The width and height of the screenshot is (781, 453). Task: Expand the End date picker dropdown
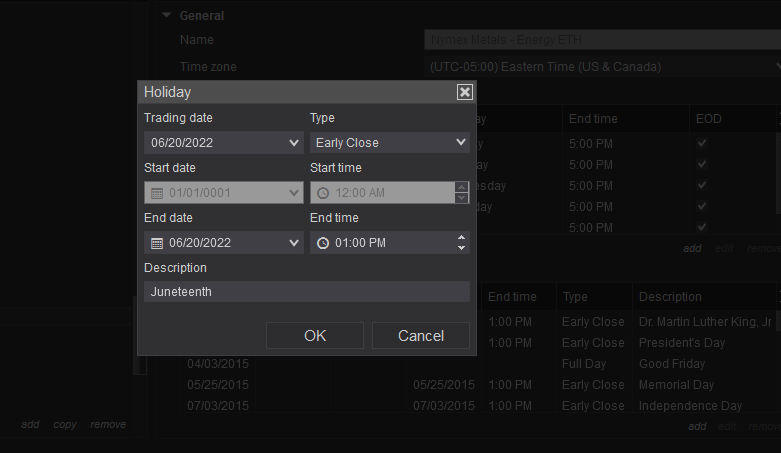[x=294, y=243]
